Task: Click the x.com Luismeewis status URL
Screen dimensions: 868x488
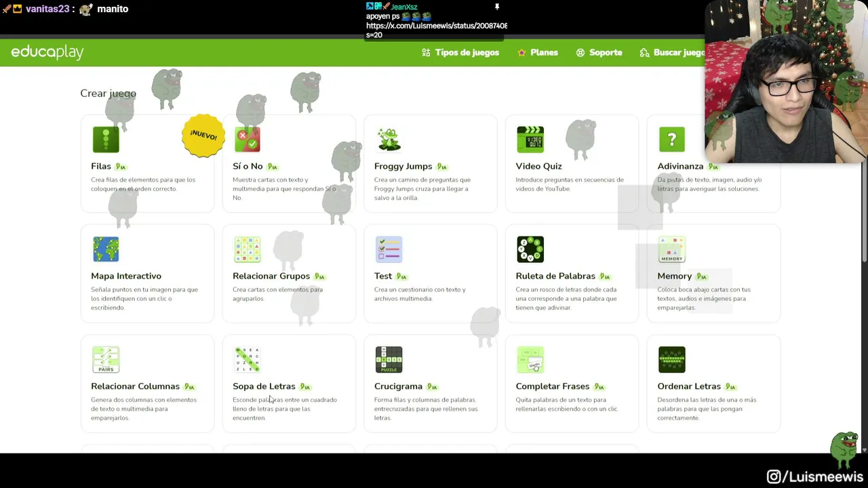Action: tap(437, 26)
